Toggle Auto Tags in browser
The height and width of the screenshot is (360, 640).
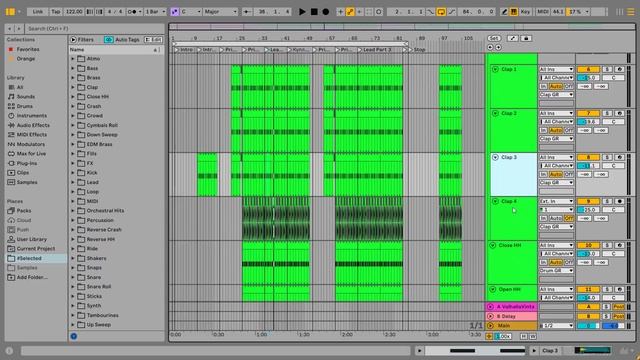[122, 40]
